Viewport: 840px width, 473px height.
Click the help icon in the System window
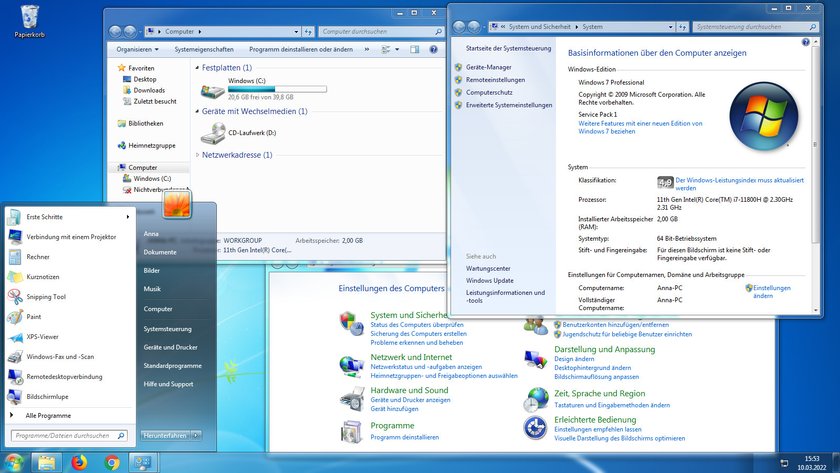tap(805, 42)
